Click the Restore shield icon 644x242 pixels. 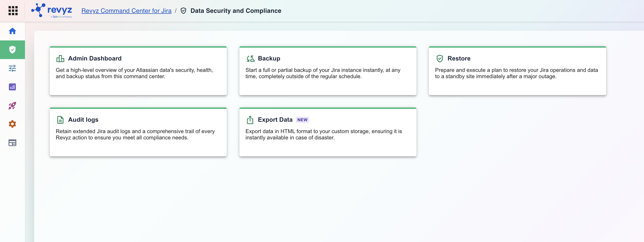440,58
